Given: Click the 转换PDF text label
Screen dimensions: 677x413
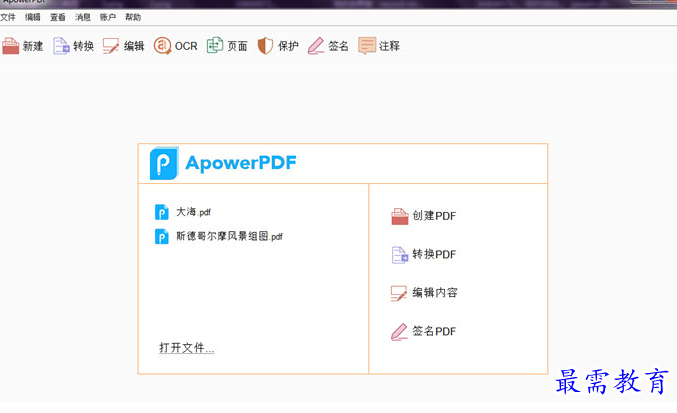Looking at the screenshot, I should pos(434,254).
